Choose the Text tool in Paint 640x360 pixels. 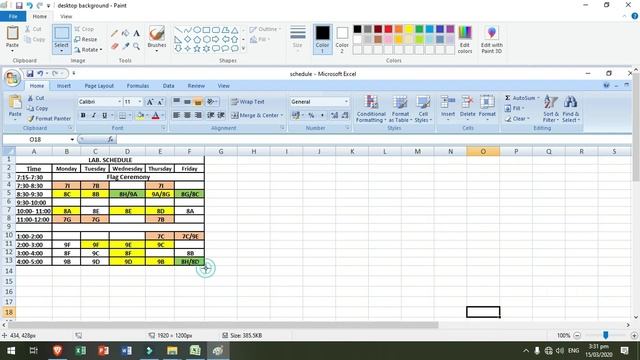tap(136, 33)
